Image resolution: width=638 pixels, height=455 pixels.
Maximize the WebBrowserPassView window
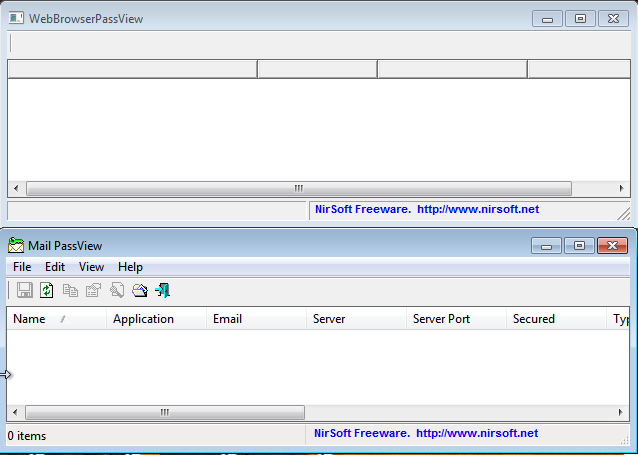tap(580, 19)
